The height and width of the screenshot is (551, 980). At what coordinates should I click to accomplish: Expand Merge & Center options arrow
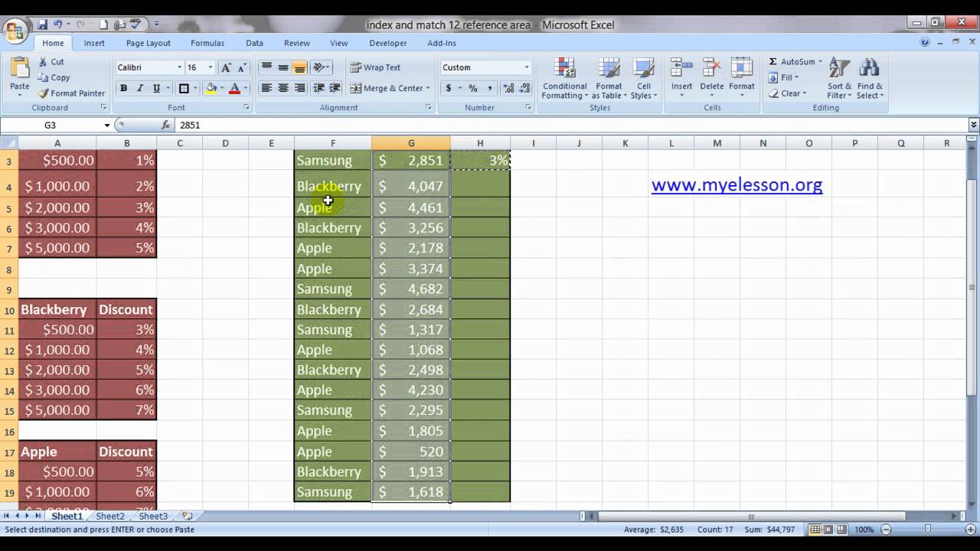click(427, 88)
